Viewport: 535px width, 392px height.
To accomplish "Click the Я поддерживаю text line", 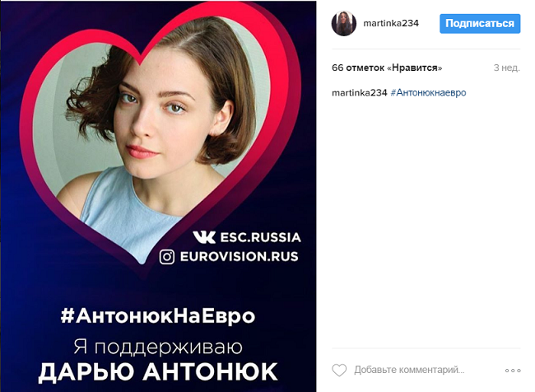I will [158, 348].
